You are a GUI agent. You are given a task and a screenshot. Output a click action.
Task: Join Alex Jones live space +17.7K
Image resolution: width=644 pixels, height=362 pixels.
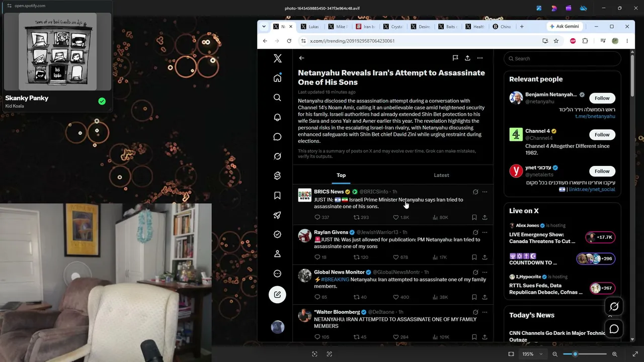tap(600, 237)
